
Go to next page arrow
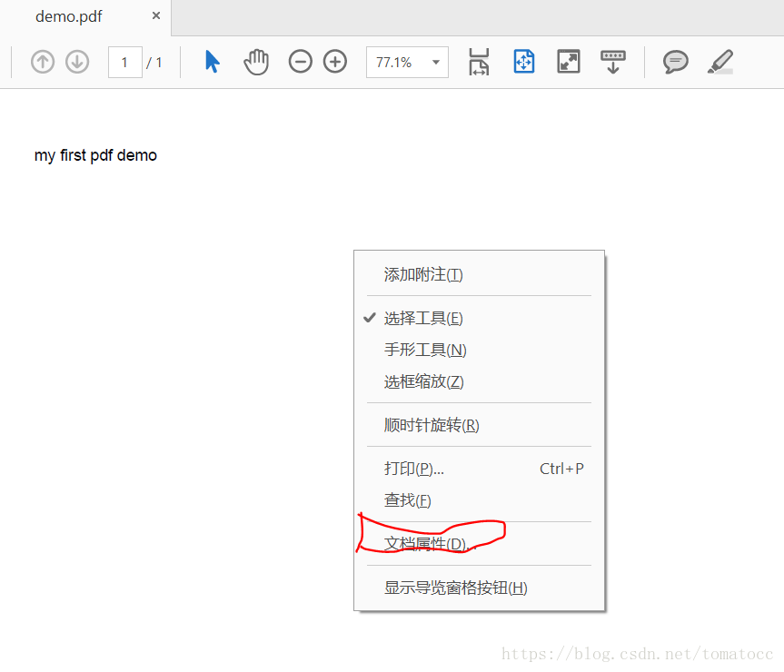tap(77, 62)
